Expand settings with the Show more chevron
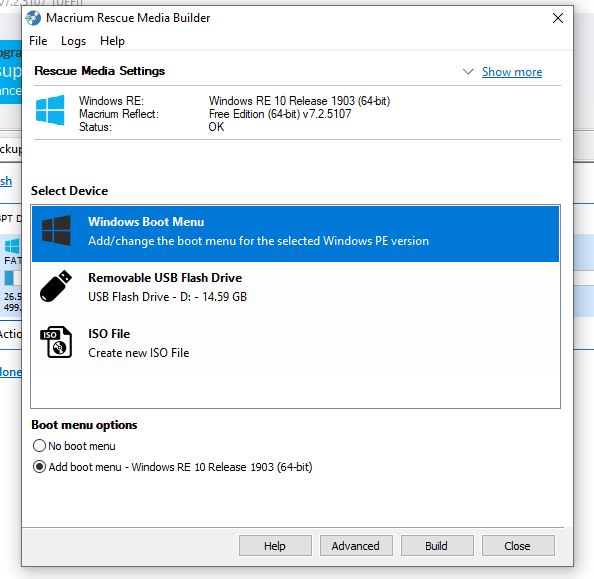The height and width of the screenshot is (579, 594). [468, 72]
